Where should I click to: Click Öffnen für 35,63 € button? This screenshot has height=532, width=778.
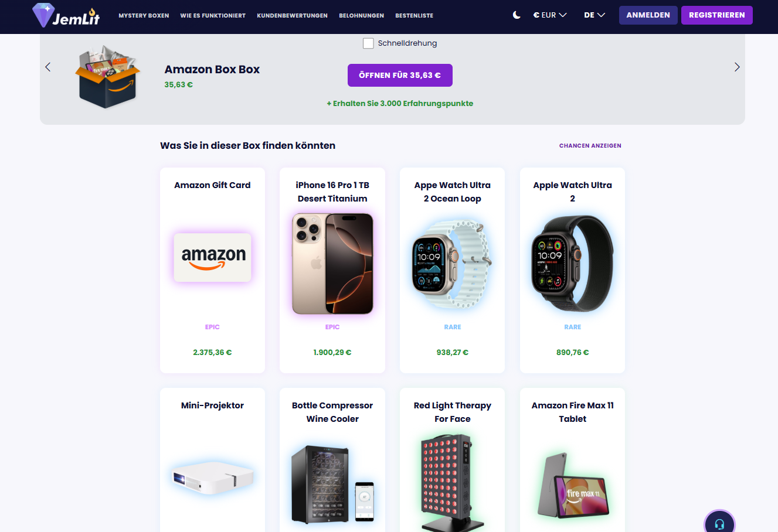coord(400,75)
